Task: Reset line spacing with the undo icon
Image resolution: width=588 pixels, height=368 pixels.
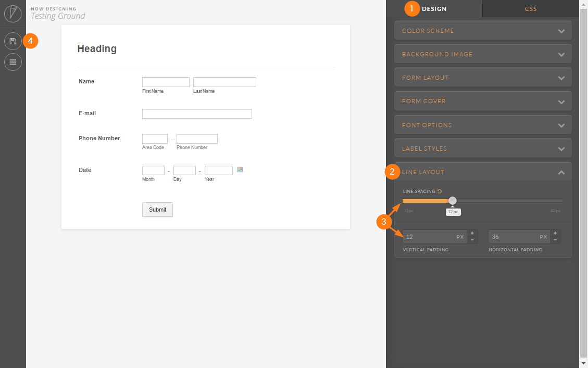Action: coord(440,191)
